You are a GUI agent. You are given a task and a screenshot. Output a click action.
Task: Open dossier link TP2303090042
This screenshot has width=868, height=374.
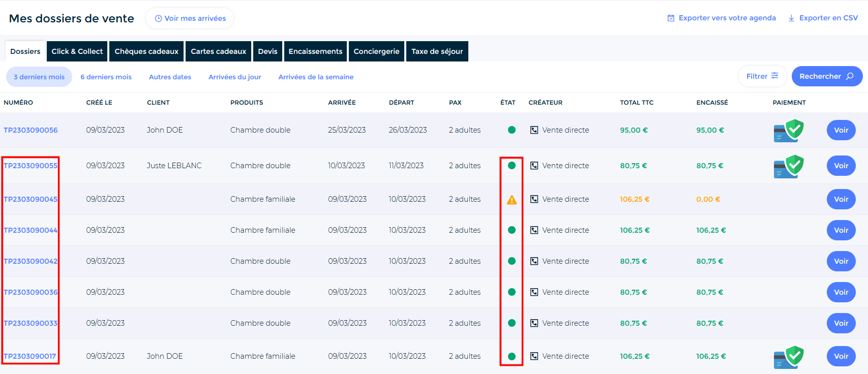click(x=31, y=261)
